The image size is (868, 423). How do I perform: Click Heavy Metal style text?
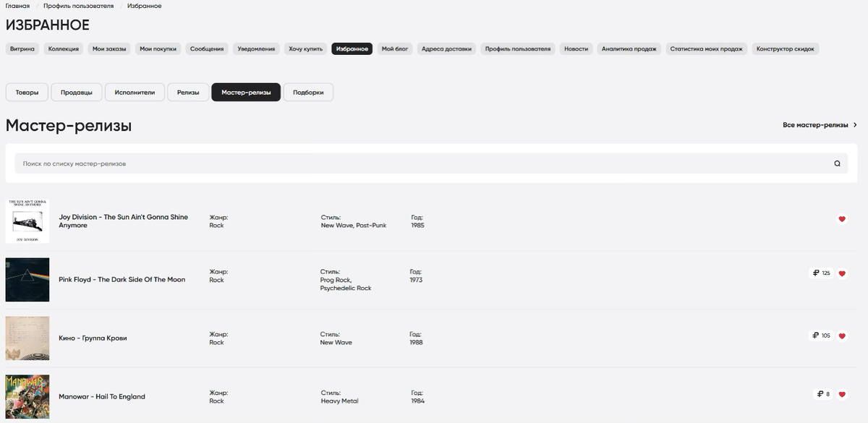[339, 401]
